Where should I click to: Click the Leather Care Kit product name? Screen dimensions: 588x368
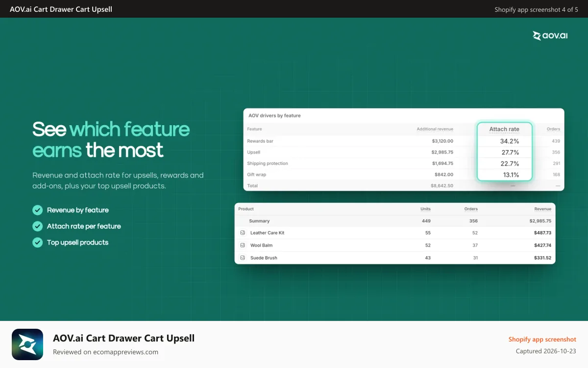click(267, 233)
